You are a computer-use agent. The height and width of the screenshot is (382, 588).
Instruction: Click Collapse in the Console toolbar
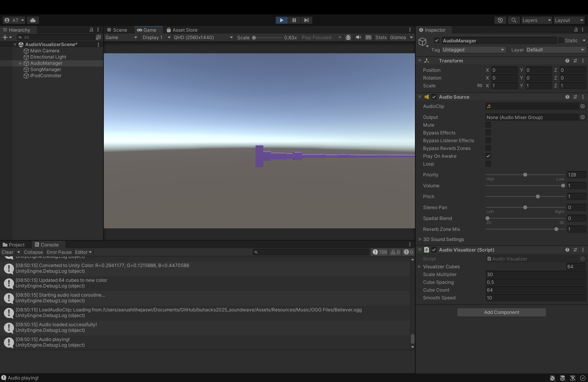click(x=33, y=252)
